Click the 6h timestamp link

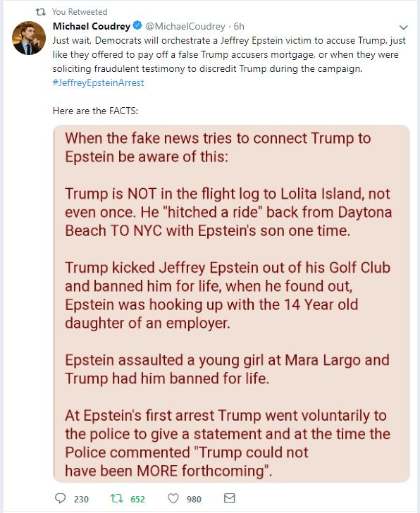(239, 26)
